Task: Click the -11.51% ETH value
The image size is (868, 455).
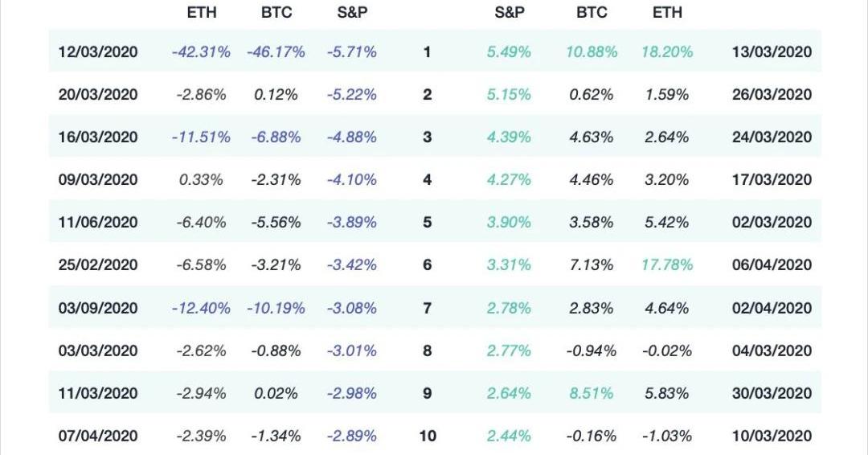Action: (x=201, y=137)
